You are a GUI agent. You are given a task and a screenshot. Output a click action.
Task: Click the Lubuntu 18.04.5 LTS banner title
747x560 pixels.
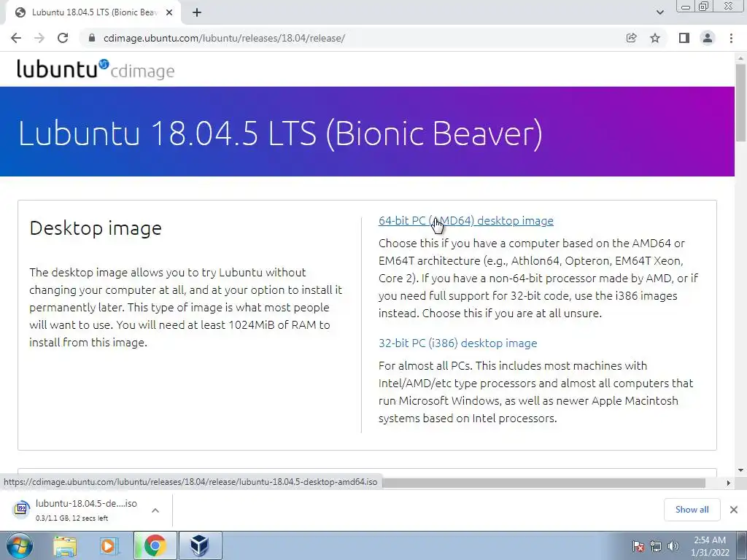pos(280,133)
